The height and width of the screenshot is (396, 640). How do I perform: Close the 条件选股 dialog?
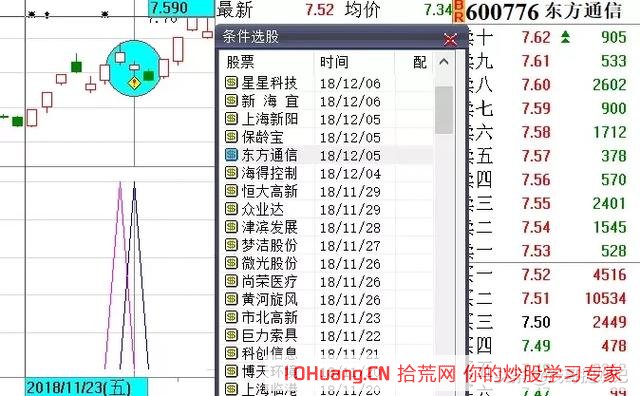(x=451, y=39)
